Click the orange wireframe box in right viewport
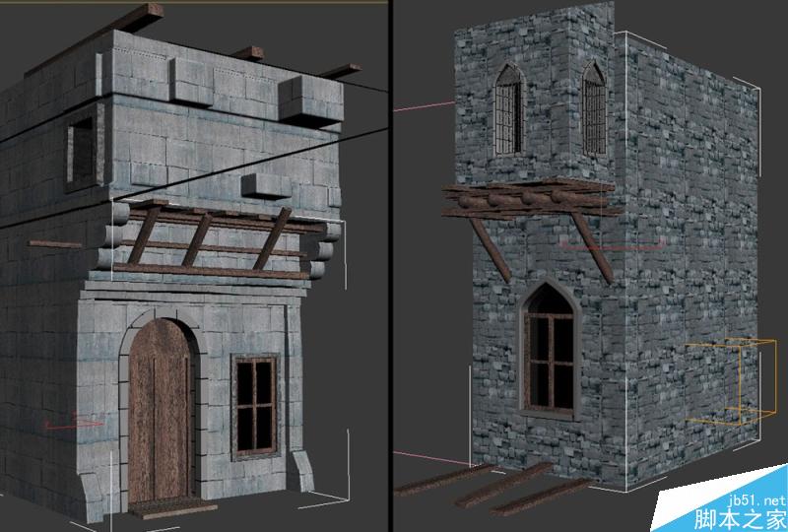 [732, 380]
